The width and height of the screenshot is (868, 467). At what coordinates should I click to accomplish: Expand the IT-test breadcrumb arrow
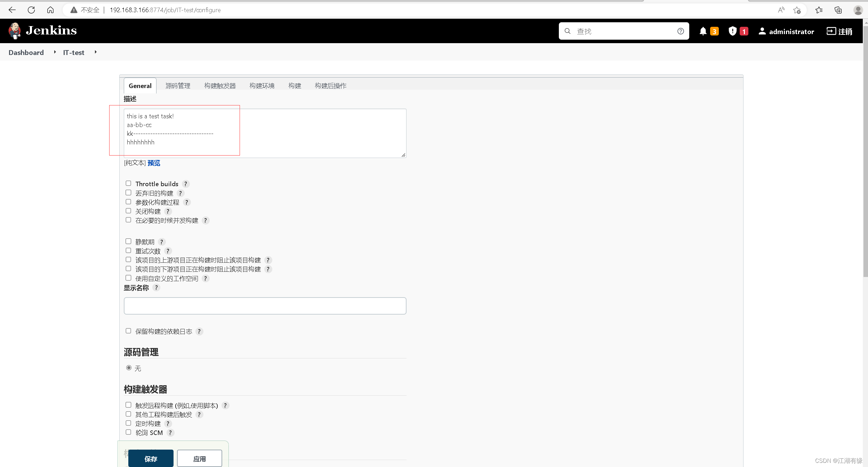pos(96,52)
